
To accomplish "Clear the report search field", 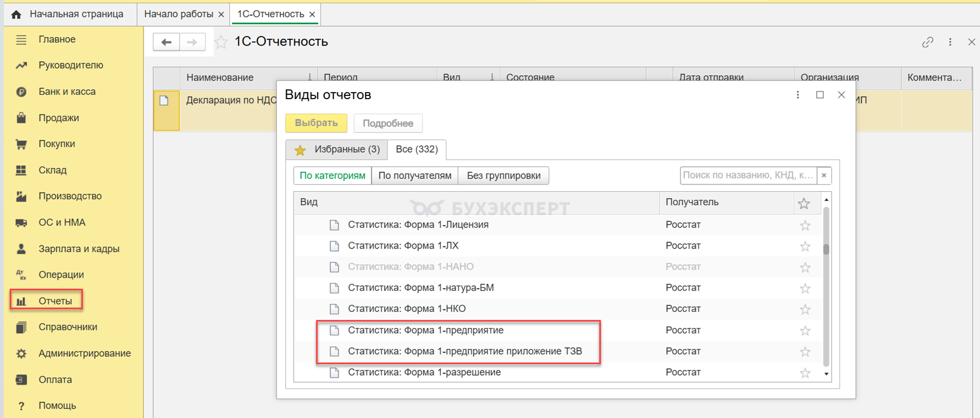I will tap(824, 175).
